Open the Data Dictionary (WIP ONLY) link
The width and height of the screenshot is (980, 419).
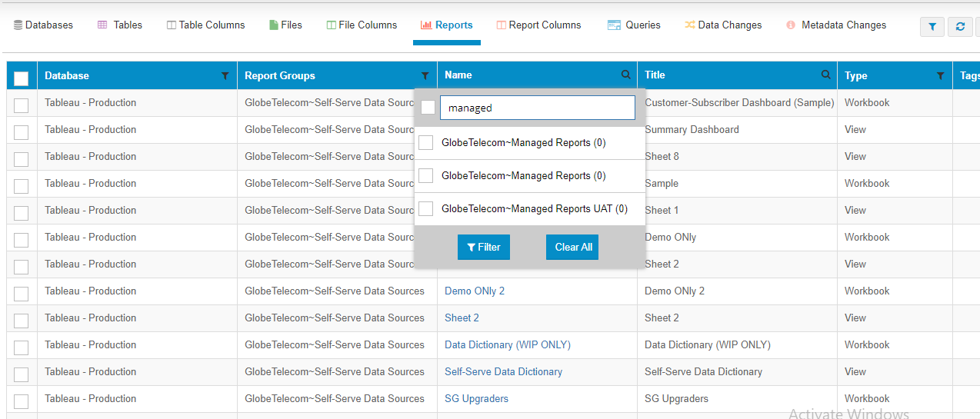click(x=508, y=344)
